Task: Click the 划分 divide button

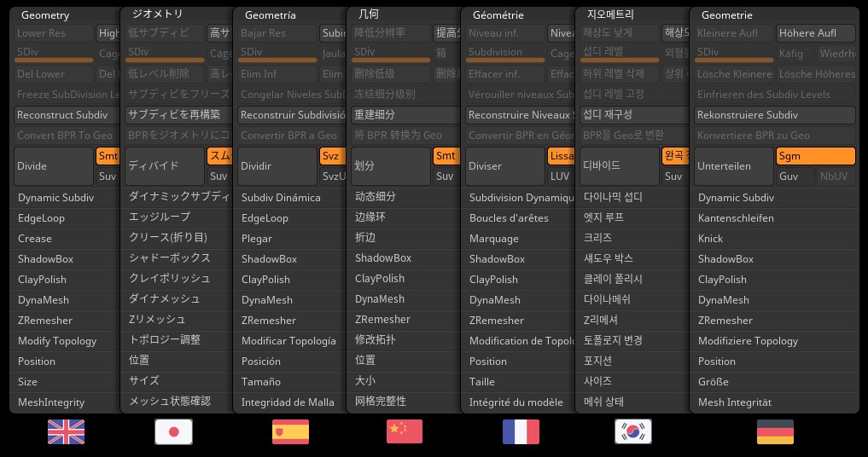Action: tap(391, 166)
